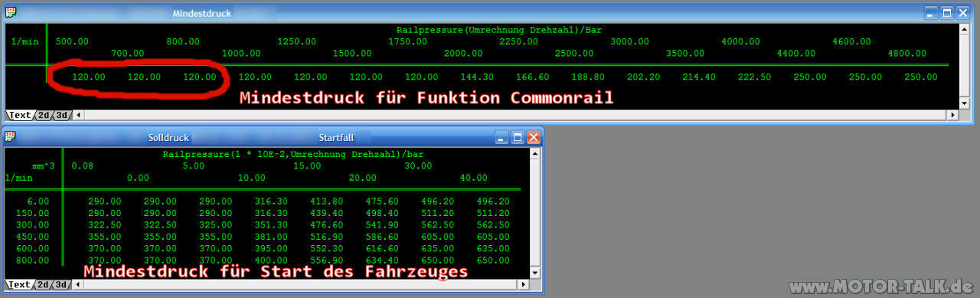Select Text tab in Mindestdruck window
980x298 pixels.
pos(20,115)
